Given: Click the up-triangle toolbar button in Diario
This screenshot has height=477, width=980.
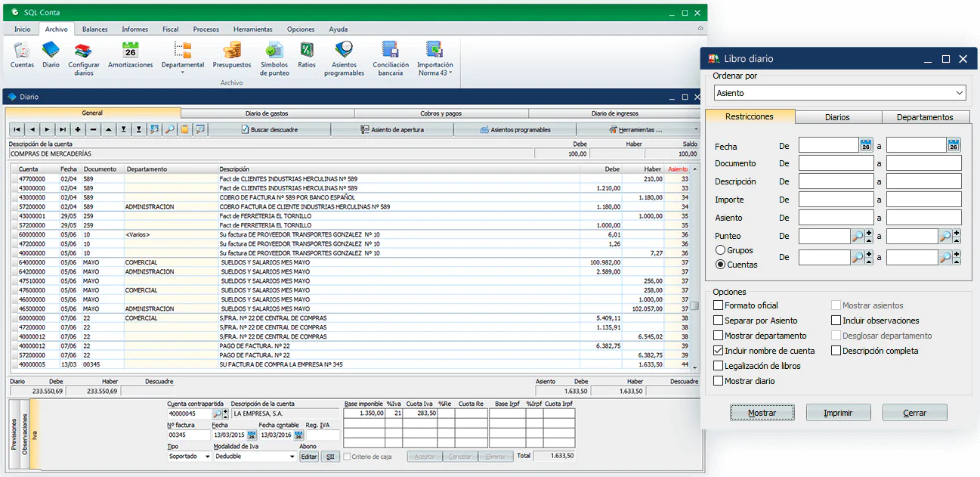Looking at the screenshot, I should pos(108,129).
